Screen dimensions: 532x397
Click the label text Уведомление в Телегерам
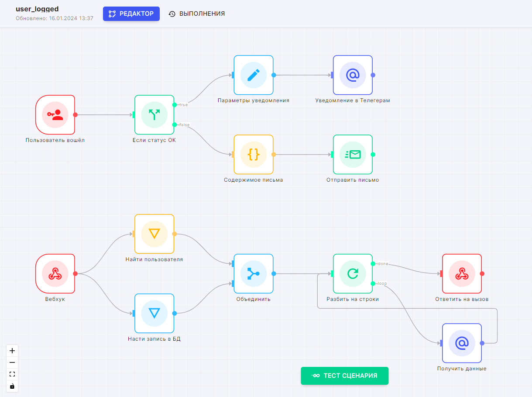(353, 100)
